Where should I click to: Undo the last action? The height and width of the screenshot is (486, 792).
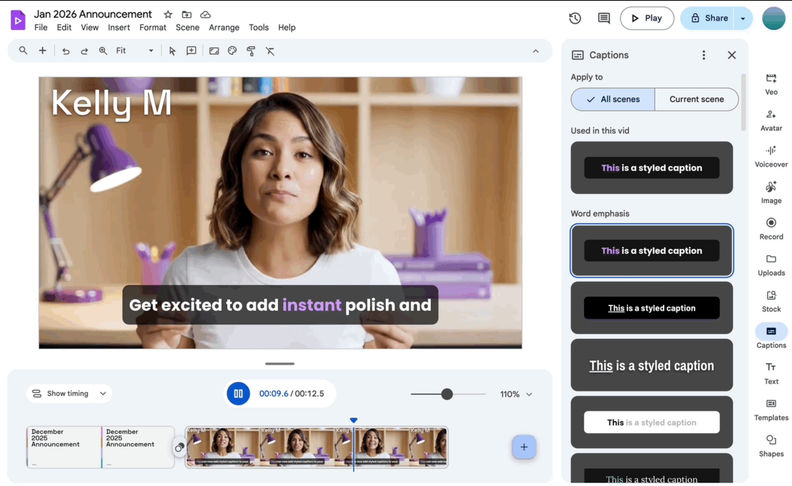[66, 51]
